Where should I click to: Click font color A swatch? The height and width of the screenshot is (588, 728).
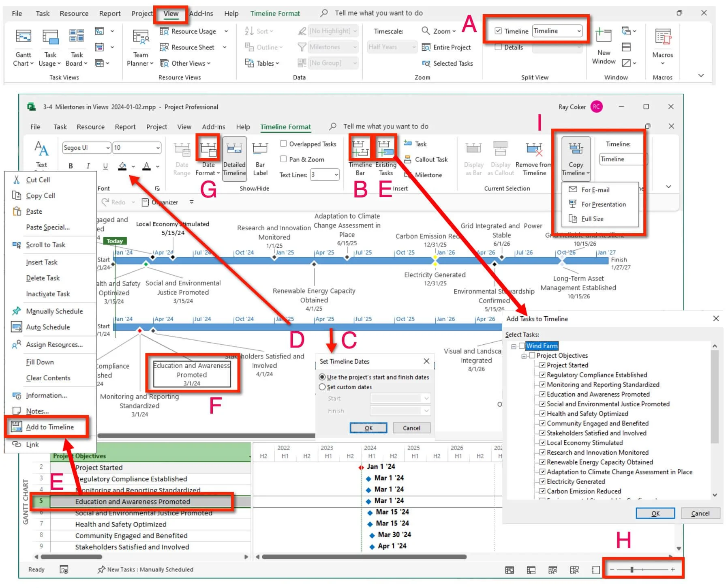[x=147, y=165]
